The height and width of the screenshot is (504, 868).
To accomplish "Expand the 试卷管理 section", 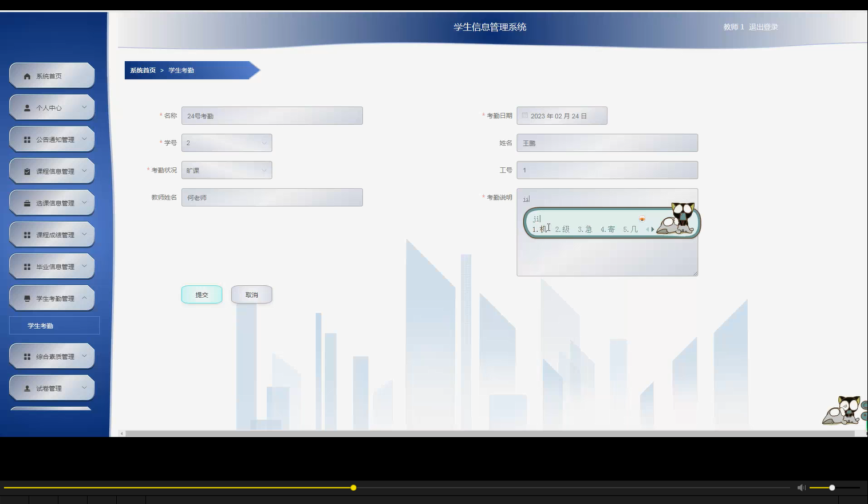I will pyautogui.click(x=52, y=388).
